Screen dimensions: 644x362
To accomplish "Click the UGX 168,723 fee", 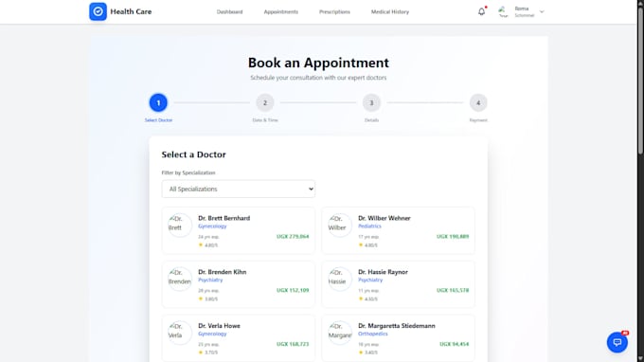I will tap(293, 344).
